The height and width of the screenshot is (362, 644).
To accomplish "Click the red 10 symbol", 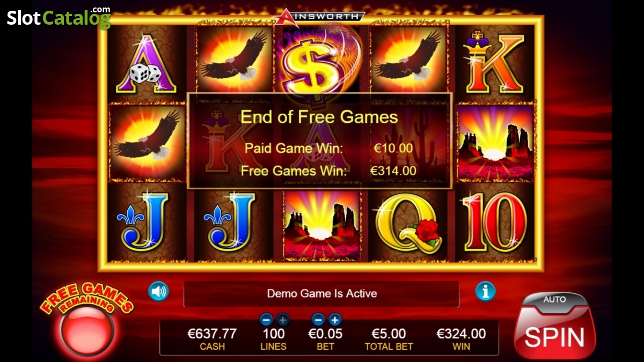I will (494, 224).
